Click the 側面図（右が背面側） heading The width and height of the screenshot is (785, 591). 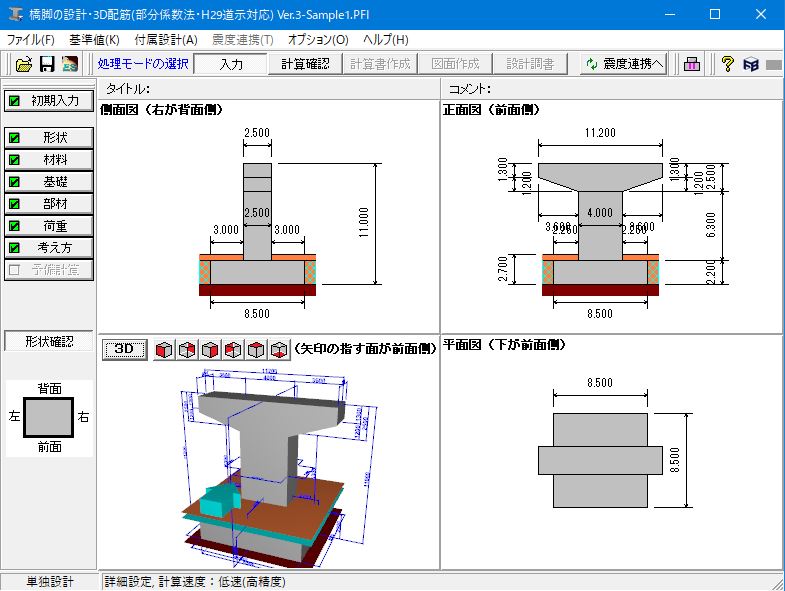[x=161, y=109]
